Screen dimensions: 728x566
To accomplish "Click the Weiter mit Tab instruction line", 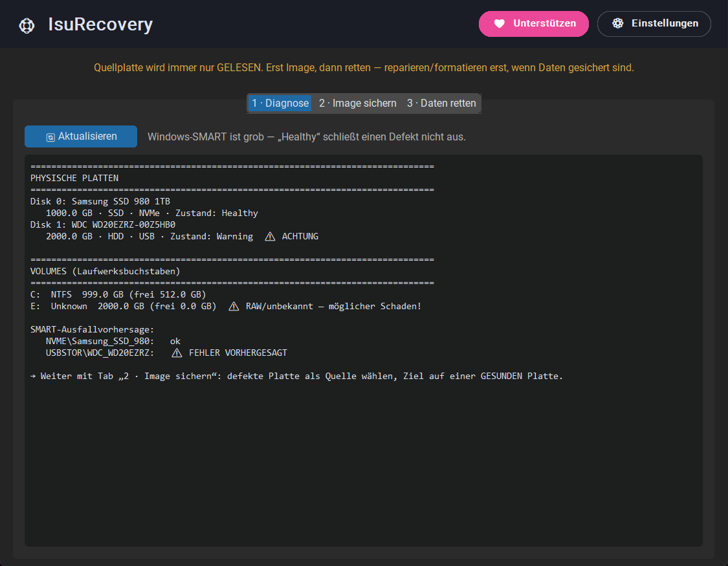I will 296,376.
